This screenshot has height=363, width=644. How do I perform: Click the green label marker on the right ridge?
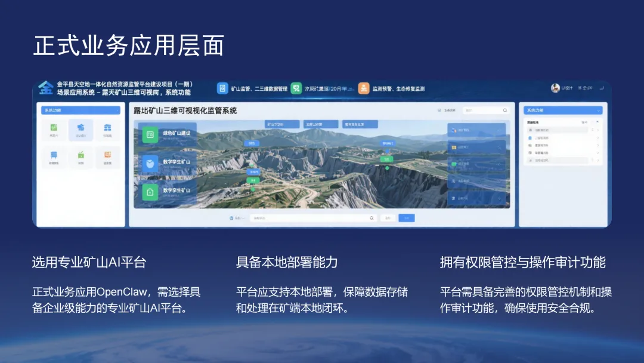tap(386, 159)
